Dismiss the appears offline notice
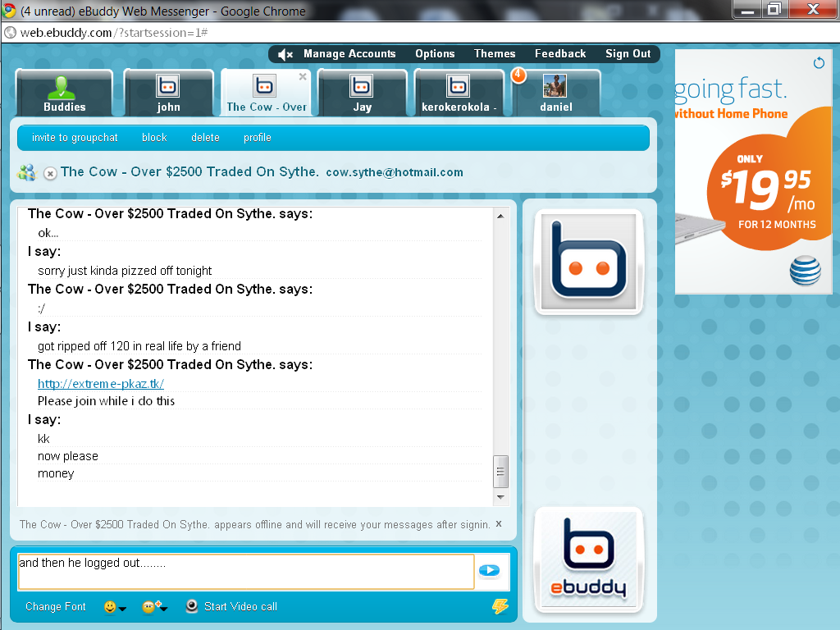This screenshot has width=840, height=630. (x=499, y=523)
